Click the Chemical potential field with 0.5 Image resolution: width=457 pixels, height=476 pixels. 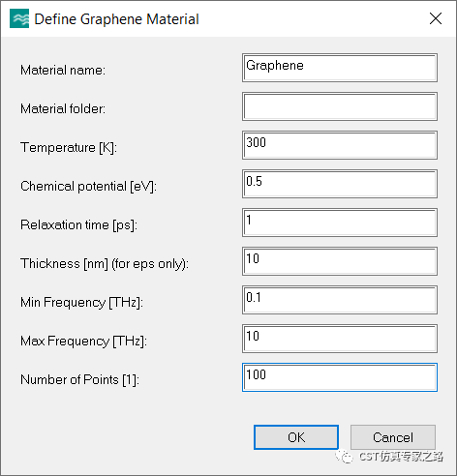coord(340,184)
